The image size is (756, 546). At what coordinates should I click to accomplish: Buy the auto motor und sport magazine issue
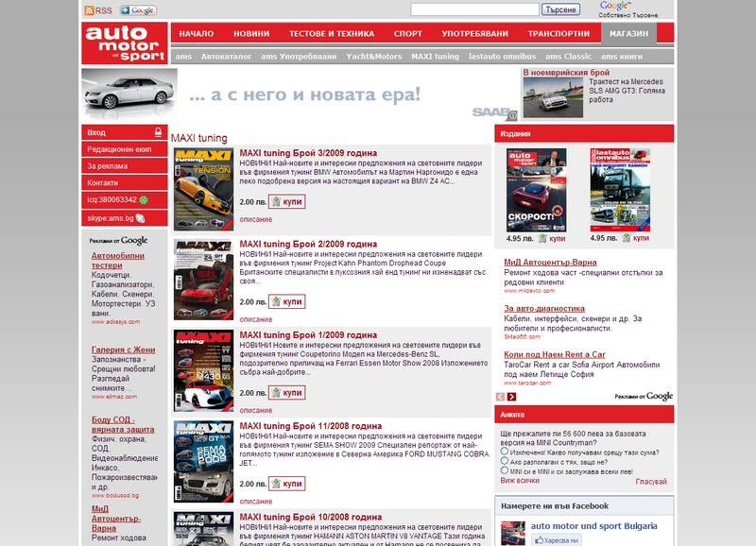coord(552,238)
